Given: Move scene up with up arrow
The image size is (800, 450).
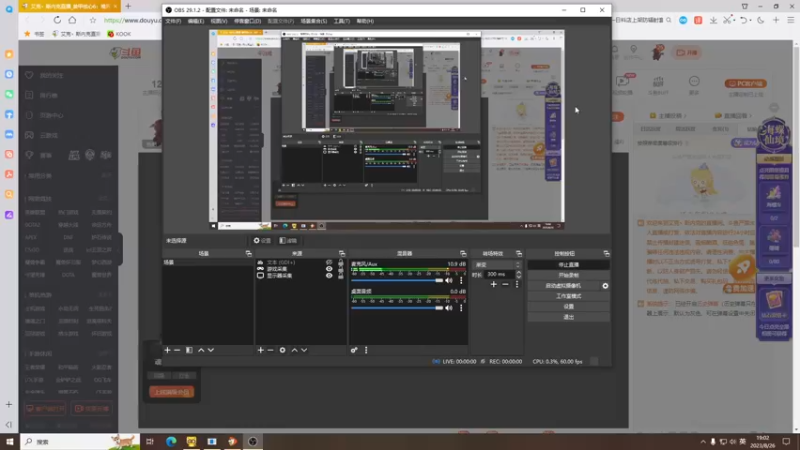Looking at the screenshot, I should [201, 350].
